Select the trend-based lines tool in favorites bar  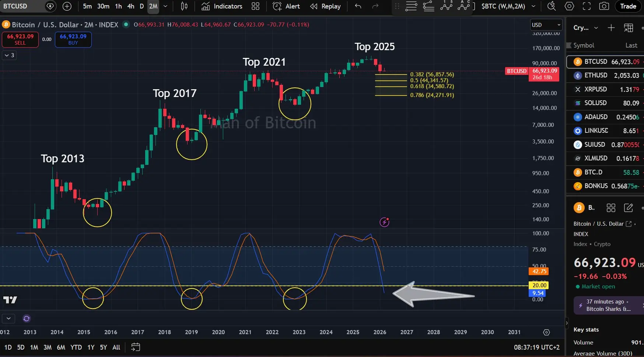click(x=428, y=6)
